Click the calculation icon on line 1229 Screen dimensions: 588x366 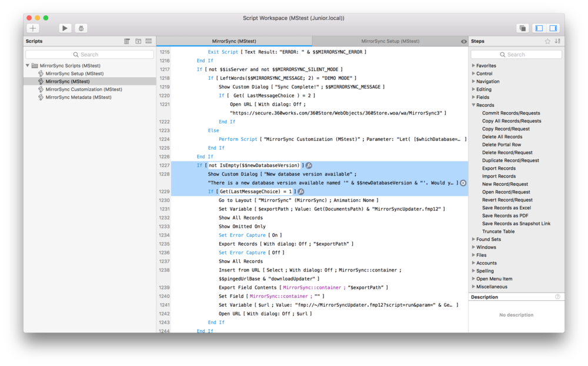300,192
